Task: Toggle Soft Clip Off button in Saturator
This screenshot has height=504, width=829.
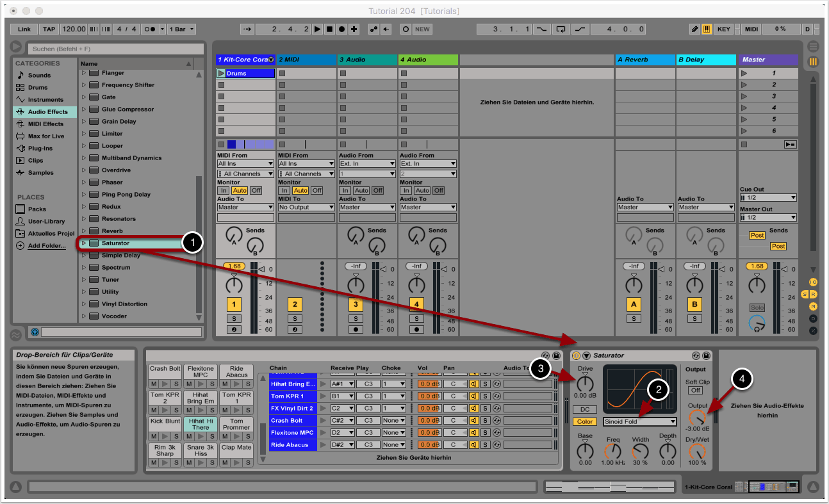Action: 695,390
